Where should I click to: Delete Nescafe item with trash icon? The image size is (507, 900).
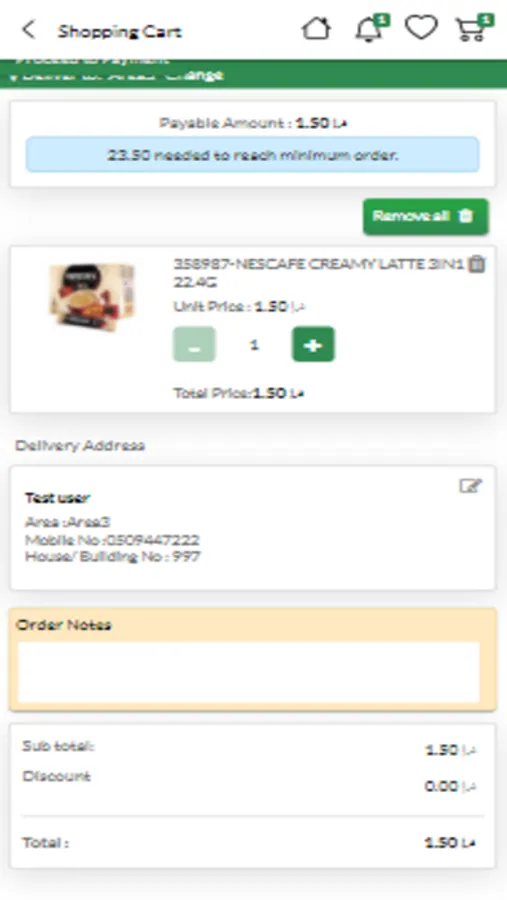click(x=477, y=265)
